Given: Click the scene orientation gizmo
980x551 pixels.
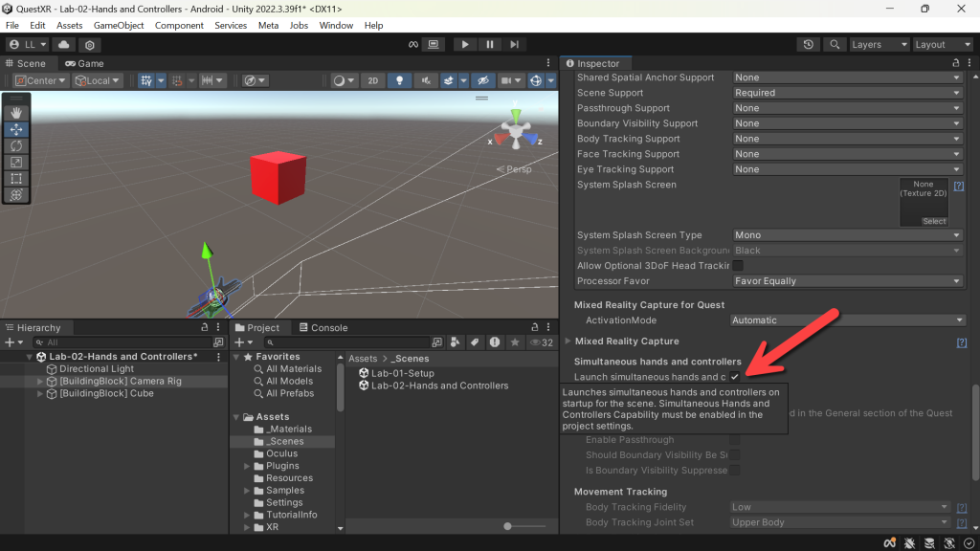Looking at the screenshot, I should click(516, 132).
